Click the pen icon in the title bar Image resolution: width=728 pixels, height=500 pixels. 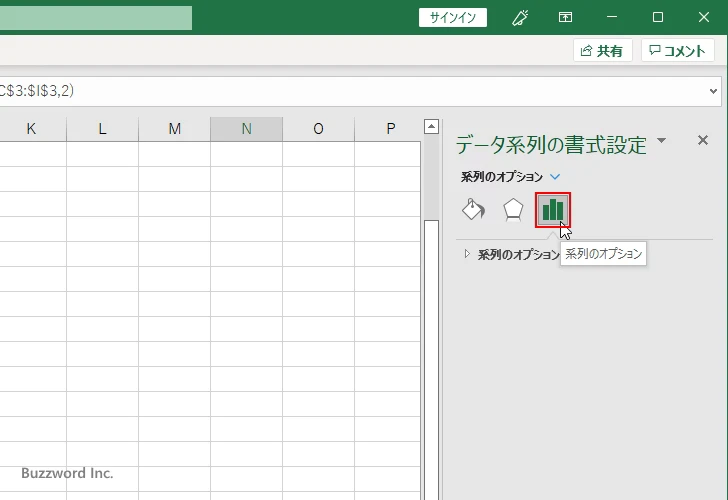click(x=520, y=18)
